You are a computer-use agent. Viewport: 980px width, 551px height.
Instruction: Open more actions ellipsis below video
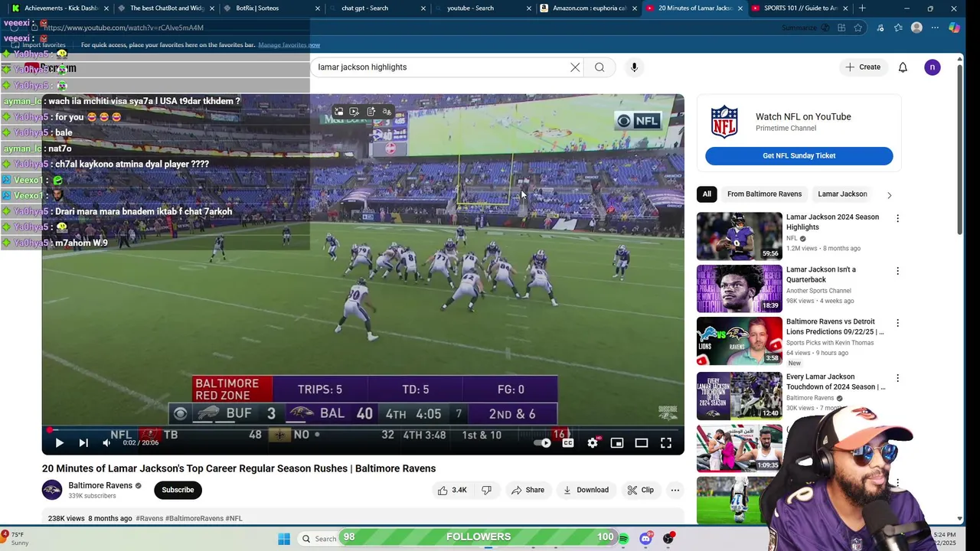point(675,490)
